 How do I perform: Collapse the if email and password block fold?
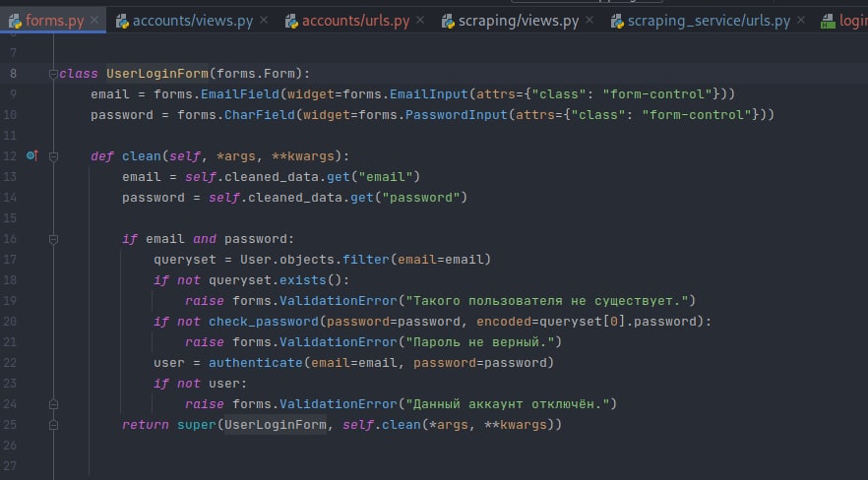tap(54, 239)
